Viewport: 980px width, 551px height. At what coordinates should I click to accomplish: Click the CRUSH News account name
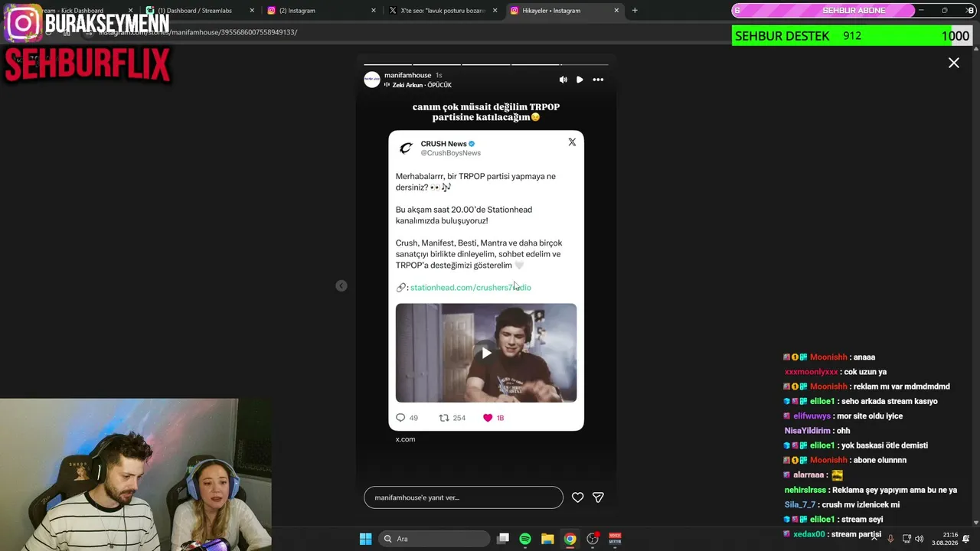(443, 143)
